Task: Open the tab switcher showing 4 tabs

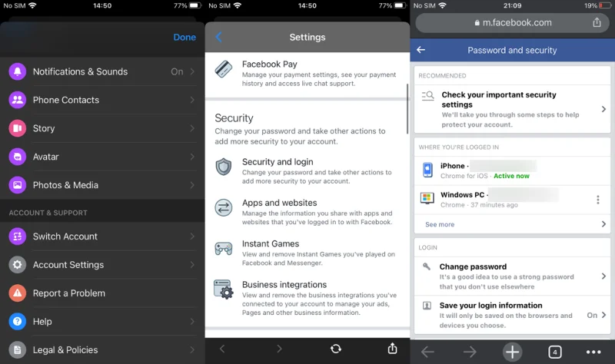Action: tap(554, 352)
